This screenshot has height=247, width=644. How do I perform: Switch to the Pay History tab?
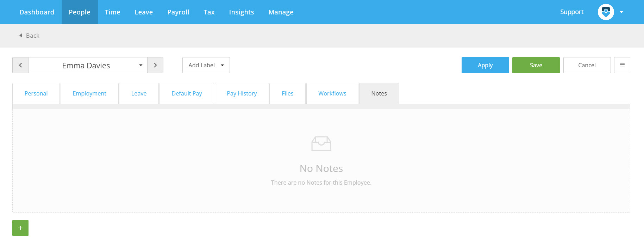(242, 93)
